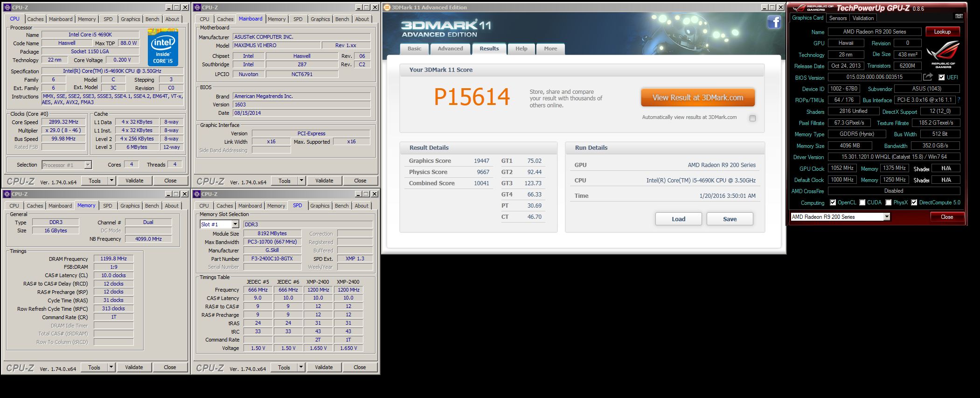Select Graphics tab in the CPU-Z Memory window
Viewport: 980px width, 398px height.
(x=130, y=206)
